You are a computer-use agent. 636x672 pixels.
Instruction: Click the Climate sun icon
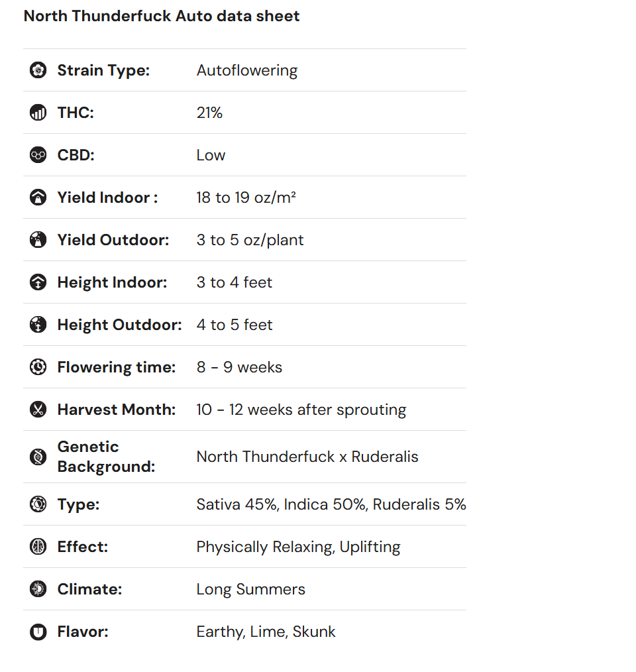click(x=38, y=589)
